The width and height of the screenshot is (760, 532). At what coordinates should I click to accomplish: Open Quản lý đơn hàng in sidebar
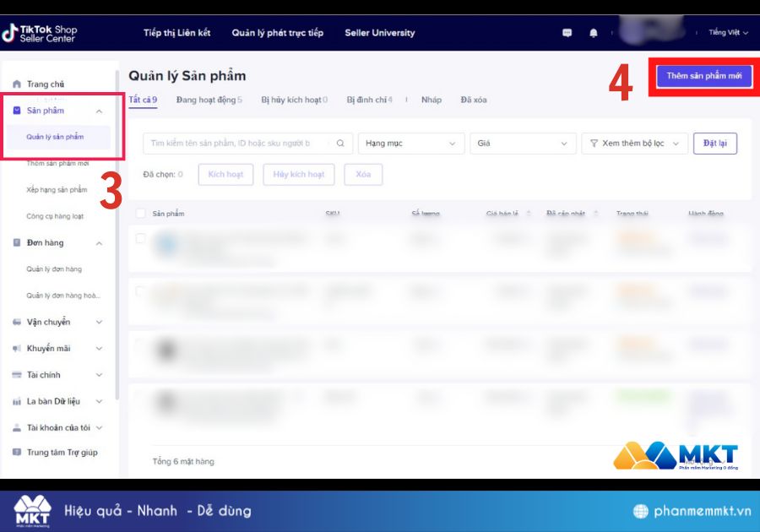pos(54,269)
